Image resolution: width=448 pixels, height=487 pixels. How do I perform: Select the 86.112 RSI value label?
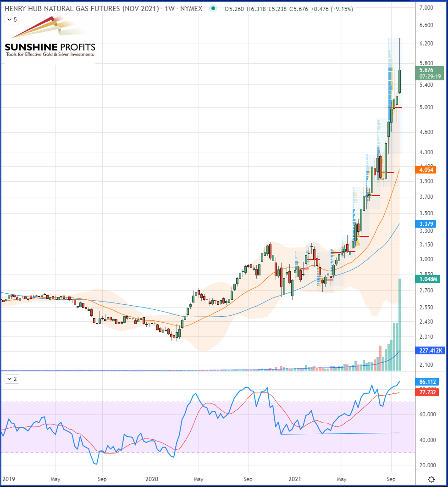click(x=427, y=382)
